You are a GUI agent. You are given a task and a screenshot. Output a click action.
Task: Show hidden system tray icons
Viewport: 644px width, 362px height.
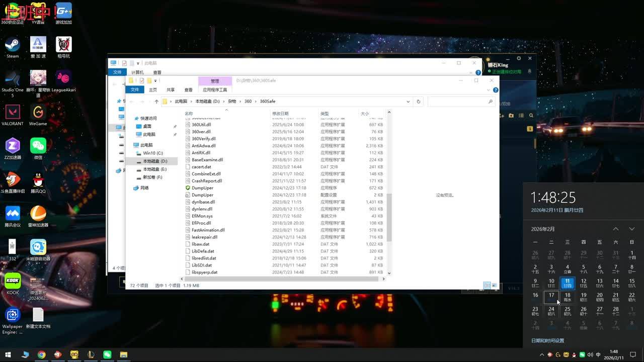[x=542, y=354]
